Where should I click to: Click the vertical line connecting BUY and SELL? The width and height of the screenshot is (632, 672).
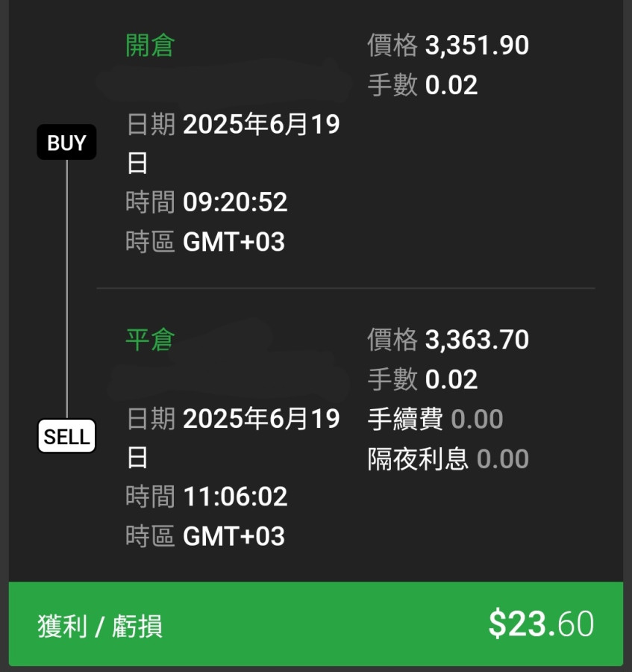pos(66,290)
